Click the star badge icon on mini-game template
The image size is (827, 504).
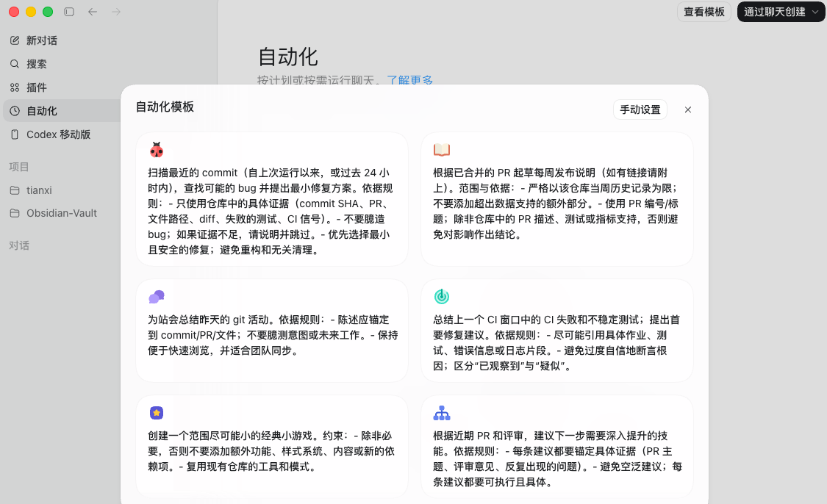point(157,413)
